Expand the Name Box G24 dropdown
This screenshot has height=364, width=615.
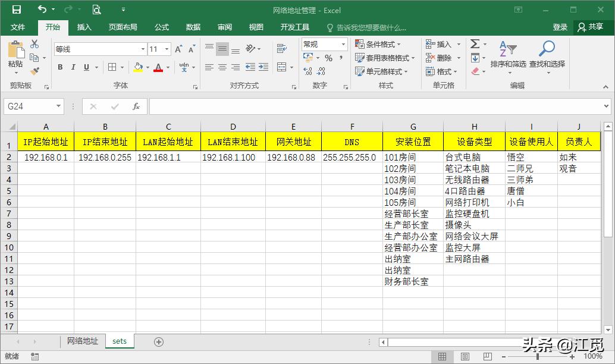coord(58,106)
